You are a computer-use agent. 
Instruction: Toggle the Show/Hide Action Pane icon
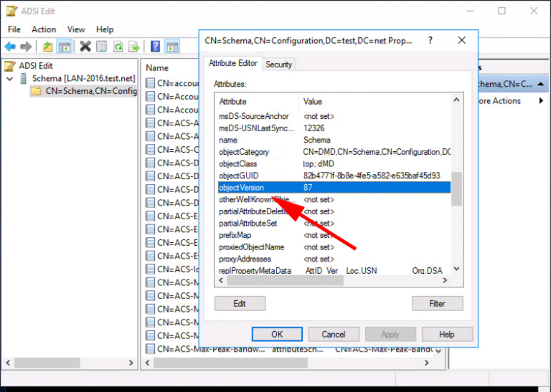[x=172, y=47]
